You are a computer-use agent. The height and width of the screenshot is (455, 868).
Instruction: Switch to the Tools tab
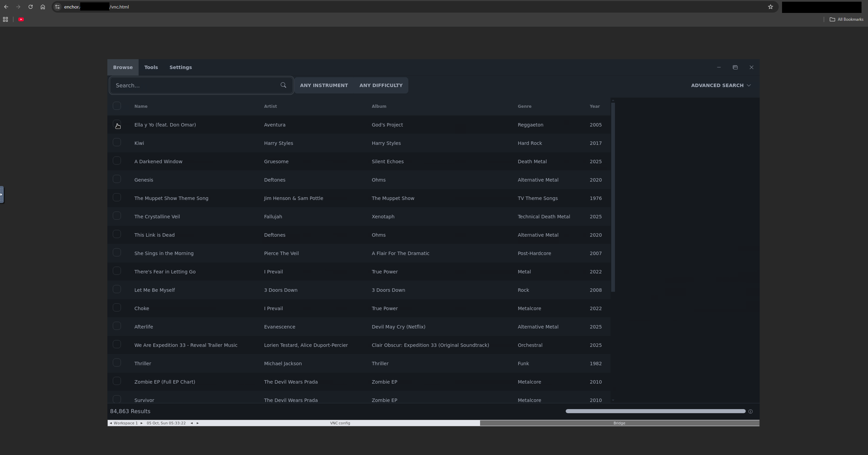(x=151, y=67)
